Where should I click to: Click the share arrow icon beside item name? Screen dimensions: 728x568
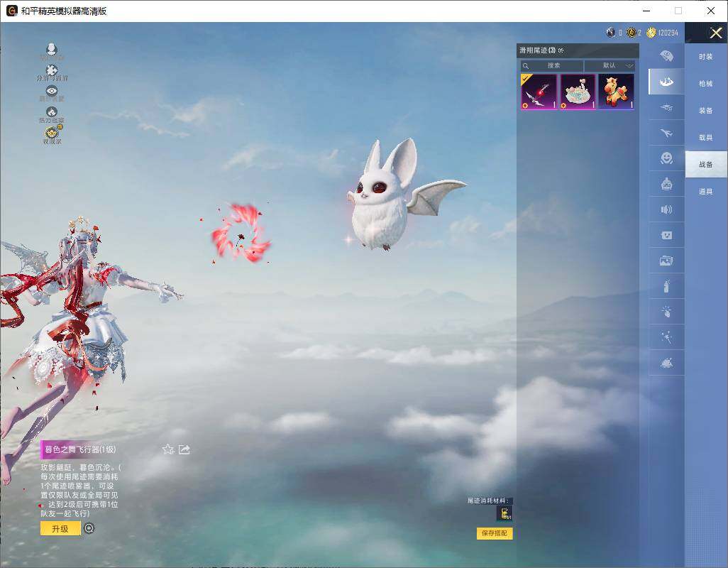[x=184, y=449]
